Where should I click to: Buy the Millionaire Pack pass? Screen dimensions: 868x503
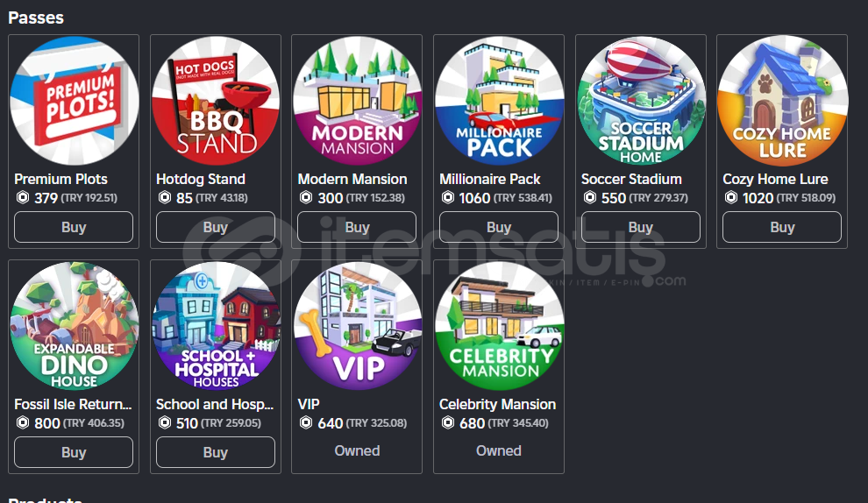pos(499,227)
